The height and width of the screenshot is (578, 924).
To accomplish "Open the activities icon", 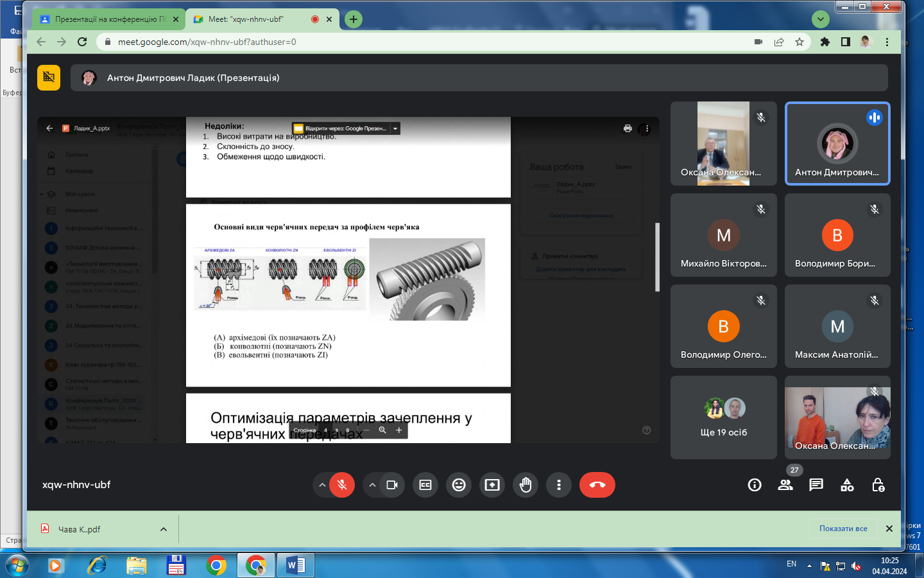I will click(x=847, y=485).
